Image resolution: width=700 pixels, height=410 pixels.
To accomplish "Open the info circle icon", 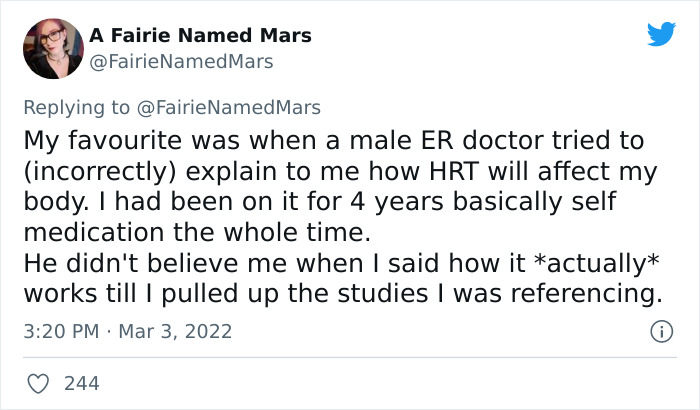I will point(661,329).
